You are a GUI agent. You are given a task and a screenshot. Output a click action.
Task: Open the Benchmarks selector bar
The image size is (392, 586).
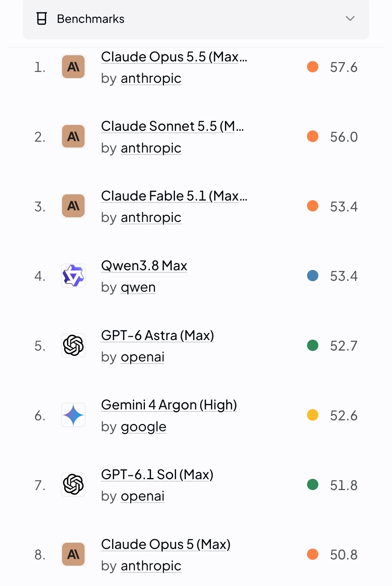196,19
